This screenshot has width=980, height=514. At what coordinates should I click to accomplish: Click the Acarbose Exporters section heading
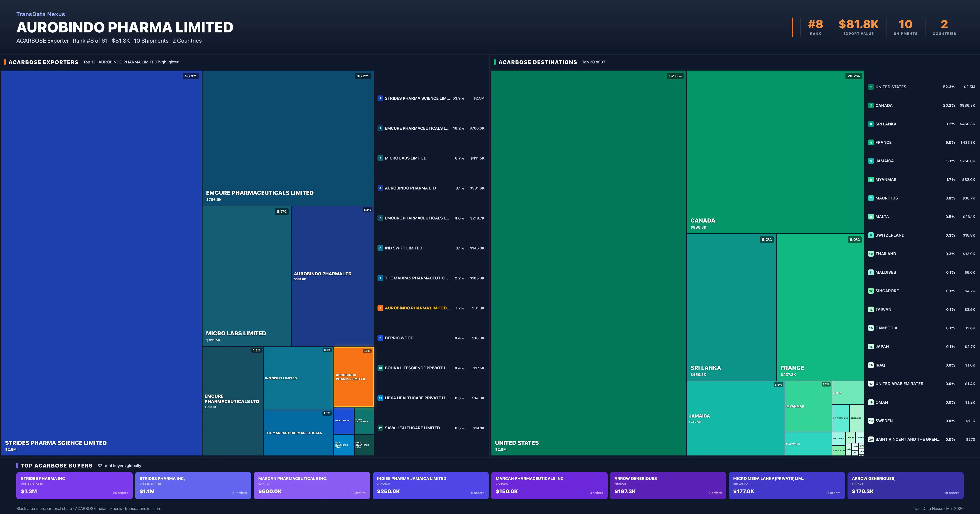(43, 62)
